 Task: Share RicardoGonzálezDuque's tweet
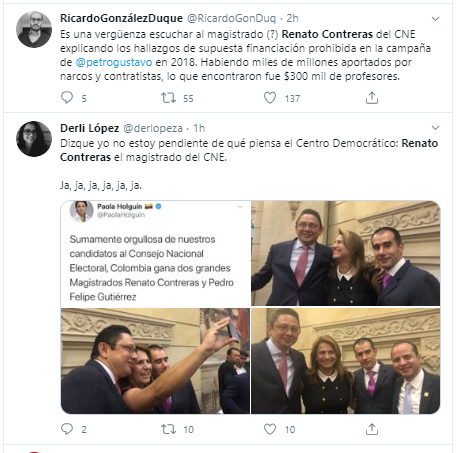tap(372, 98)
